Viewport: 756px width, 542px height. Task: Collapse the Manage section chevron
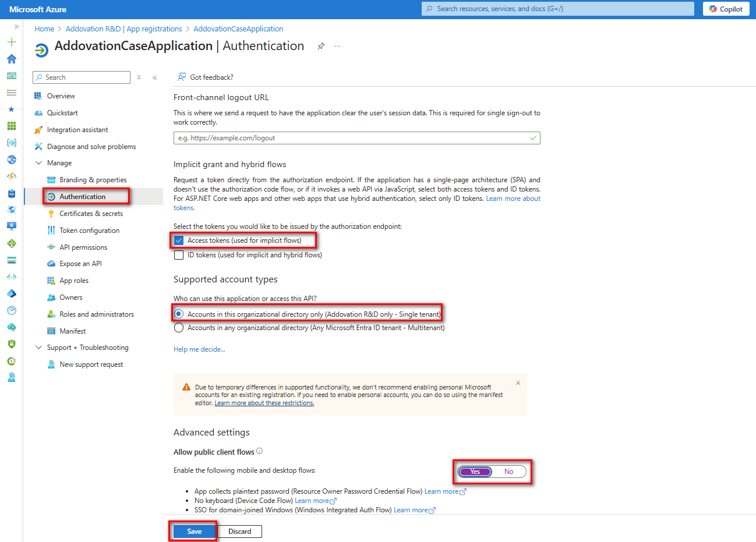point(39,163)
